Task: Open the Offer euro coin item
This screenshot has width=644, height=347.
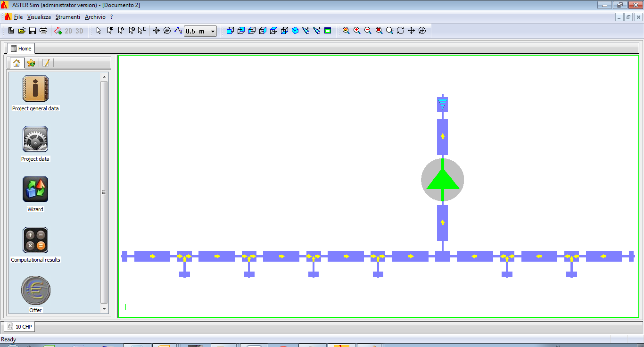Action: [x=36, y=295]
